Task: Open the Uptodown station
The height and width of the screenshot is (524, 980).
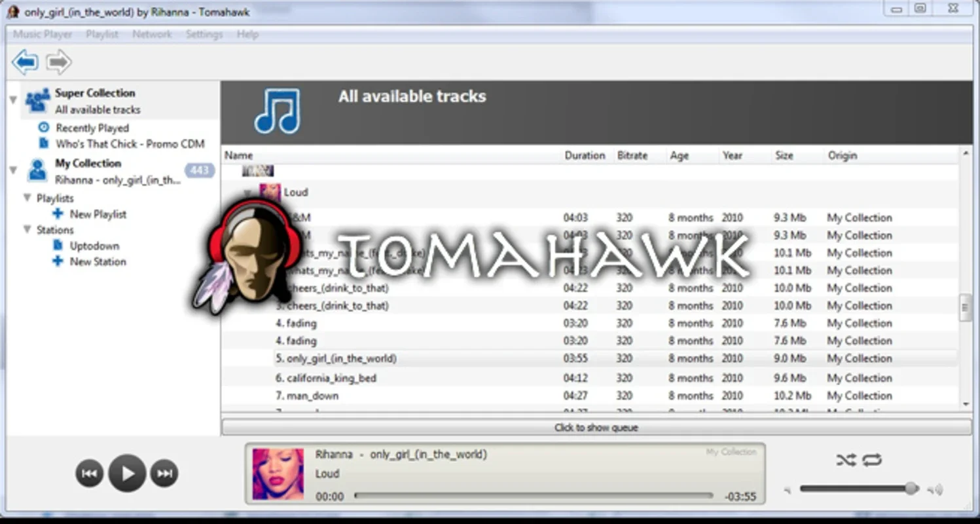Action: [95, 246]
